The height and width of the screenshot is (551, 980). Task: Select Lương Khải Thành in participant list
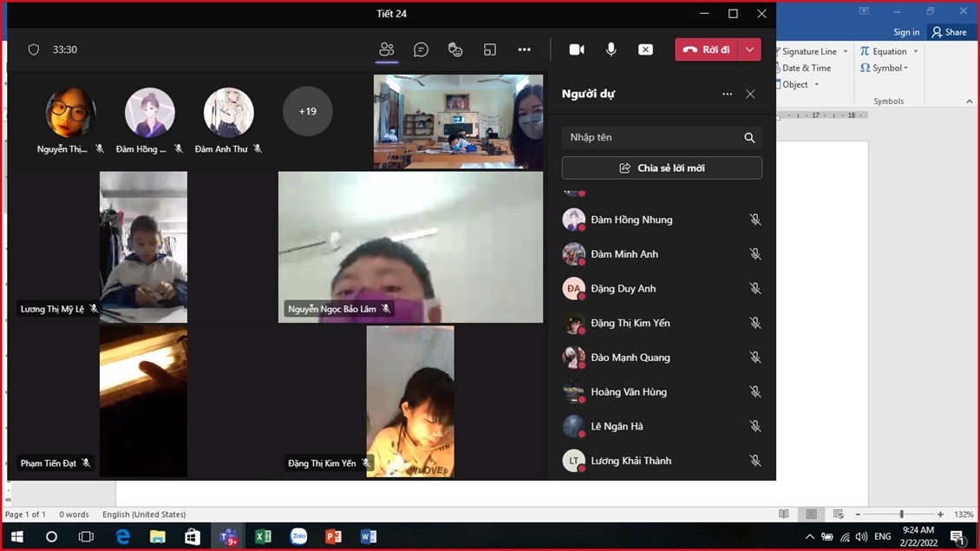point(630,461)
